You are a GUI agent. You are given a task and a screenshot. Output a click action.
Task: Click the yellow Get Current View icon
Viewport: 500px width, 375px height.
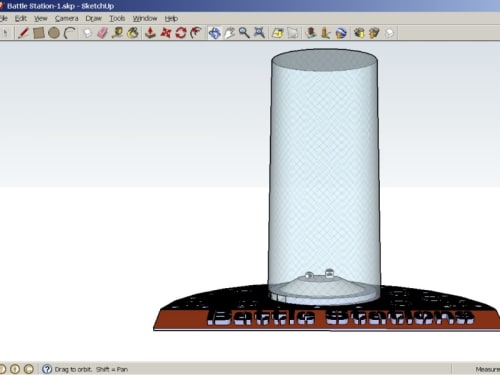277,33
